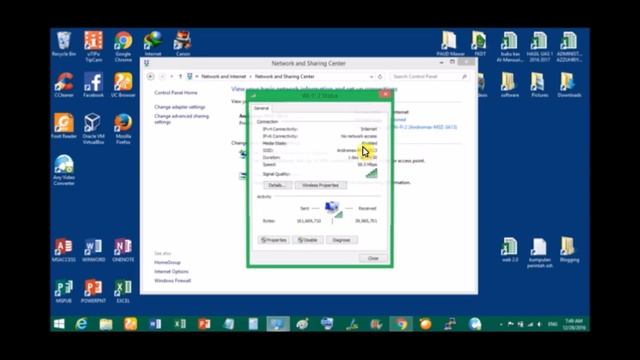Screen dimensions: 640x360
Task: Select the General tab in Wi-Fi Status
Action: click(x=261, y=108)
